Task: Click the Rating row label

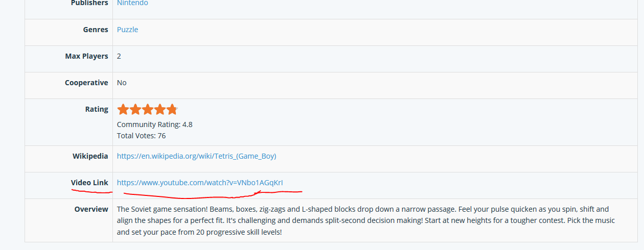Action: (97, 109)
